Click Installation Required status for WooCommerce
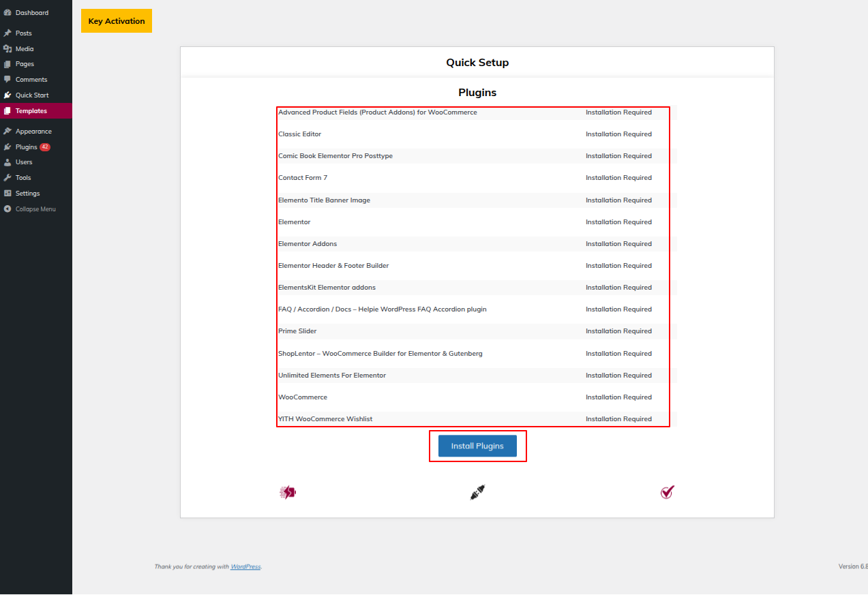Image resolution: width=868 pixels, height=595 pixels. tap(618, 397)
